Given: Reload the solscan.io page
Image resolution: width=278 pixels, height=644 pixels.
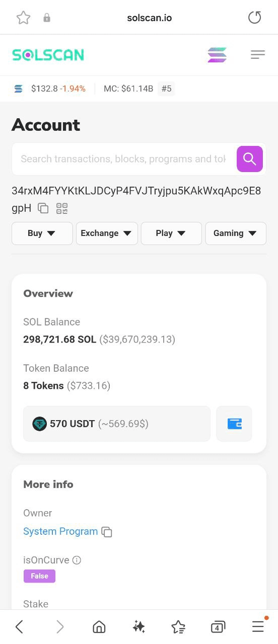Looking at the screenshot, I should 255,18.
